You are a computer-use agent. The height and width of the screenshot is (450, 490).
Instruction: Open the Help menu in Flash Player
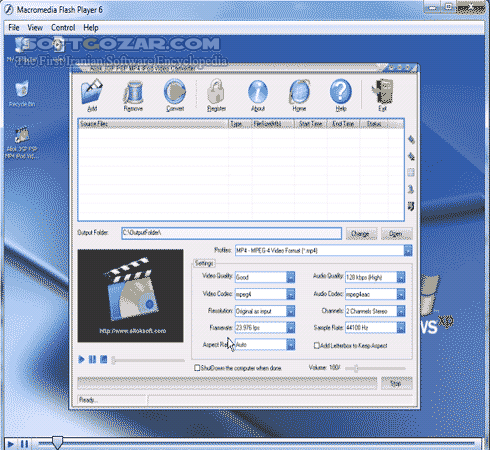91,28
